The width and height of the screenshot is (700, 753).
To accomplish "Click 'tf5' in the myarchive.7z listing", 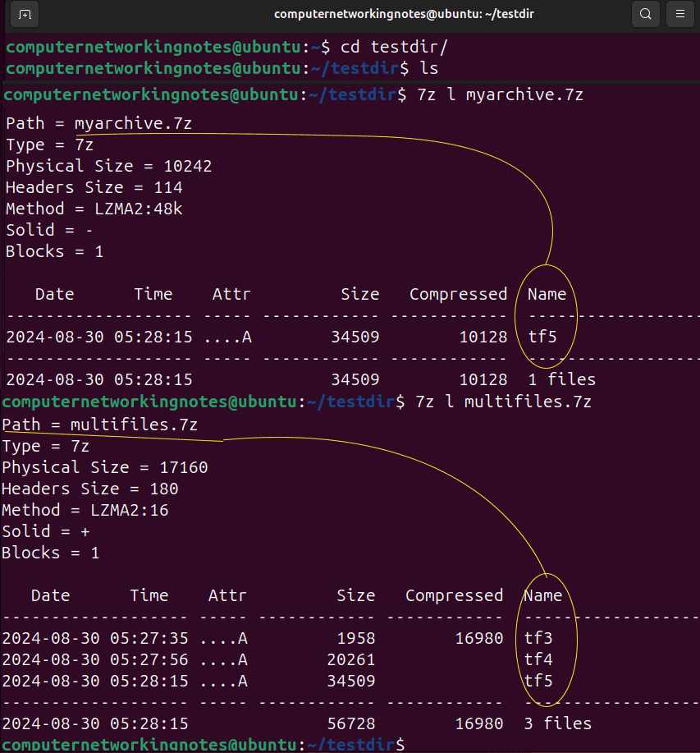I will (x=542, y=337).
